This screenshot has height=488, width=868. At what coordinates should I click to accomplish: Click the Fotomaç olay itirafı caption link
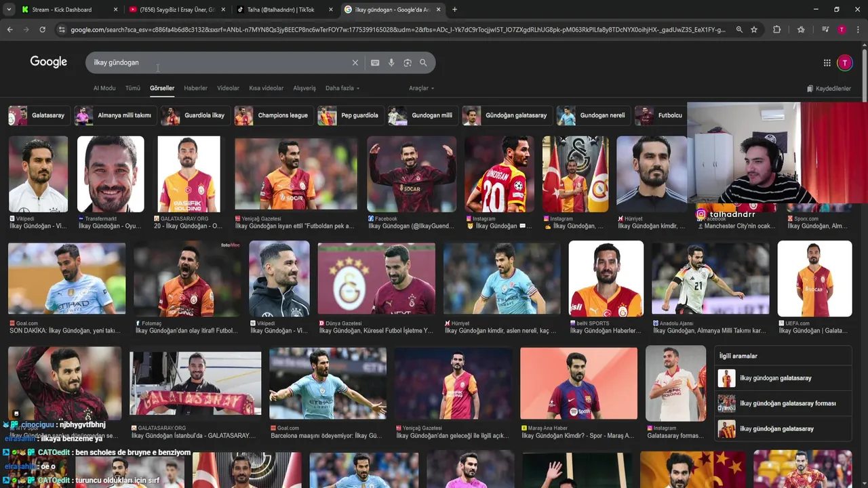tap(186, 331)
